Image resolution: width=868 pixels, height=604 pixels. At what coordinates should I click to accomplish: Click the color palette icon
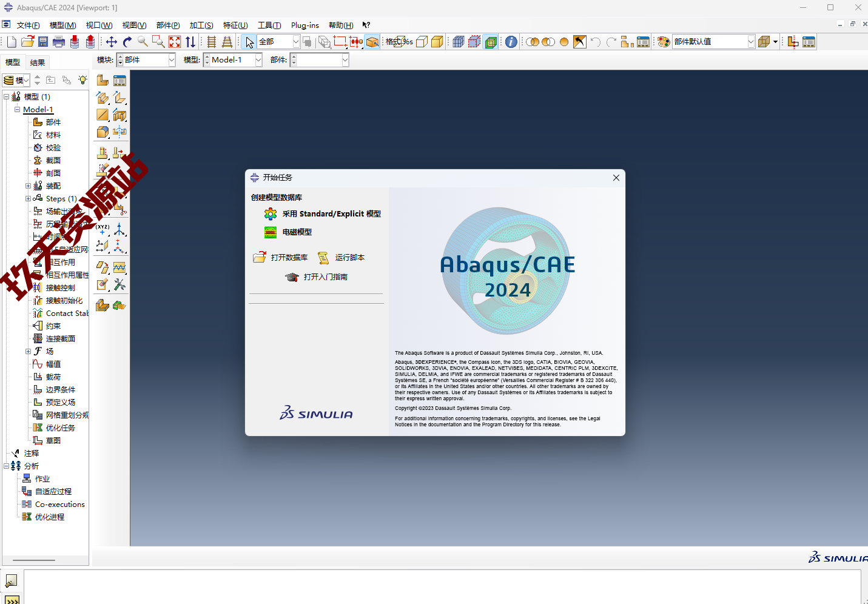click(x=664, y=42)
